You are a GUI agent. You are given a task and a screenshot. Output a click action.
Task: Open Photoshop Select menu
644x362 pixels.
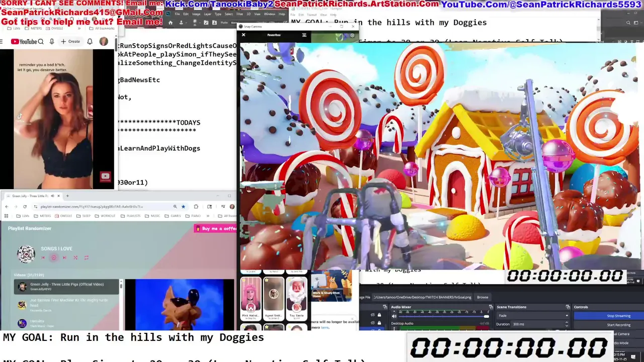point(229,14)
